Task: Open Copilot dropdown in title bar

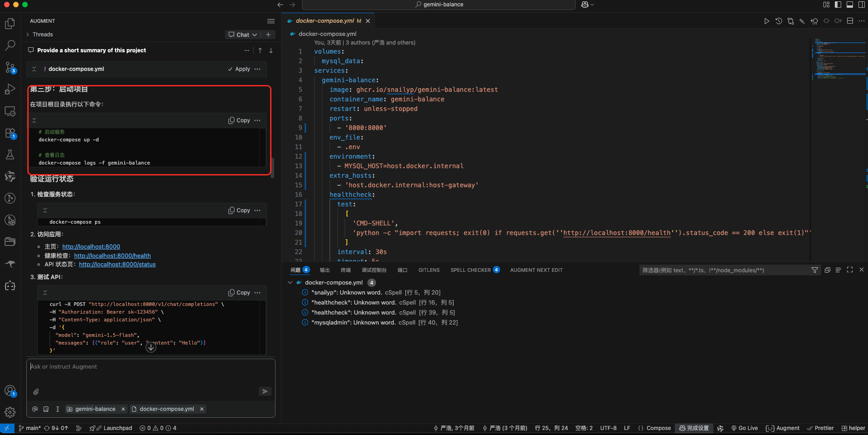Action: (587, 5)
